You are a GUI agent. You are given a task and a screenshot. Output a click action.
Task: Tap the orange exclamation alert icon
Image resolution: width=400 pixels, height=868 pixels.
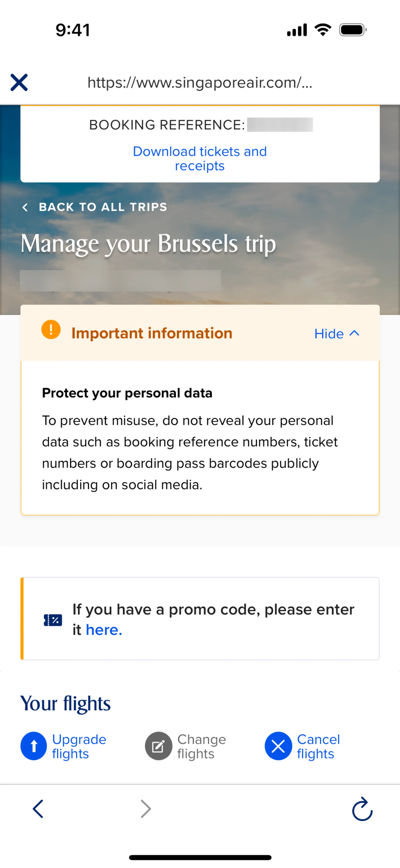(x=51, y=330)
